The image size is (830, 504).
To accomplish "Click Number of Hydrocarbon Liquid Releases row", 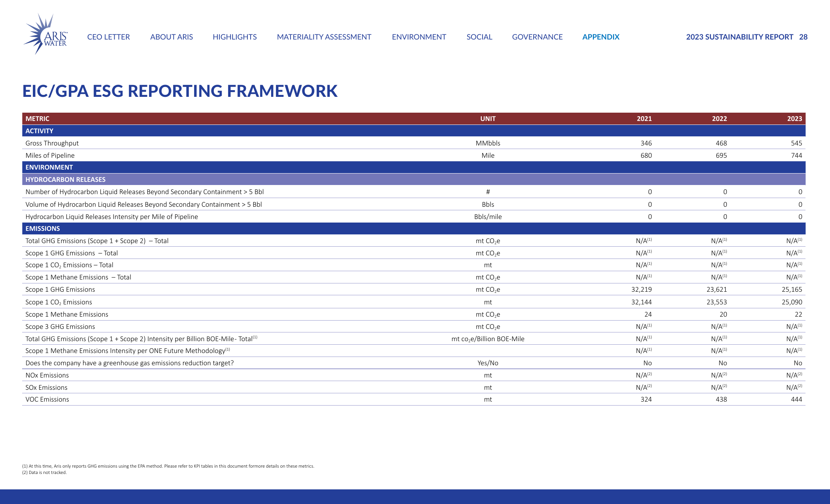I will pyautogui.click(x=414, y=192).
